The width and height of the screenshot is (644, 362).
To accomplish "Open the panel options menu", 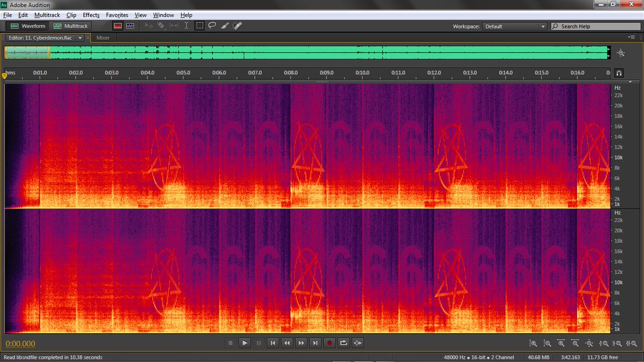I will click(632, 37).
